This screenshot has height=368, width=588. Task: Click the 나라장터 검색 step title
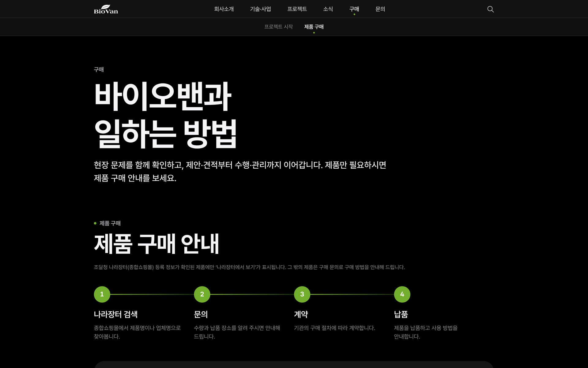pos(116,314)
